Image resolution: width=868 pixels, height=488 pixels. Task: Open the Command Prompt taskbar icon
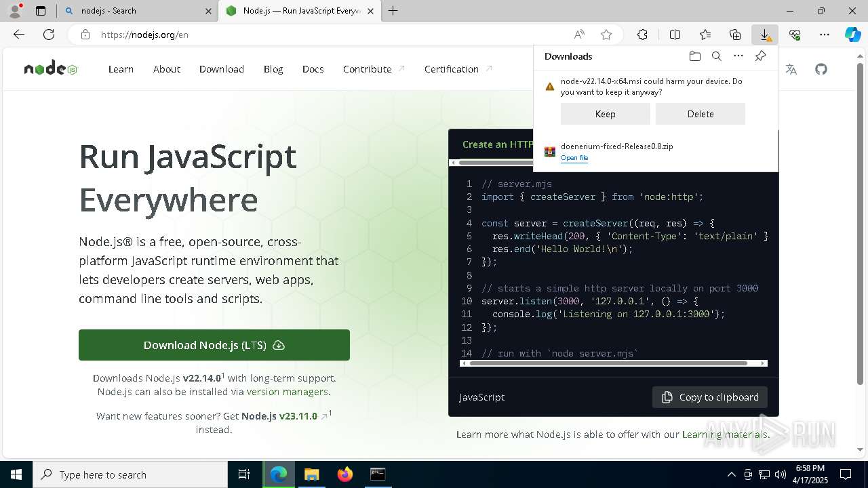click(x=378, y=474)
